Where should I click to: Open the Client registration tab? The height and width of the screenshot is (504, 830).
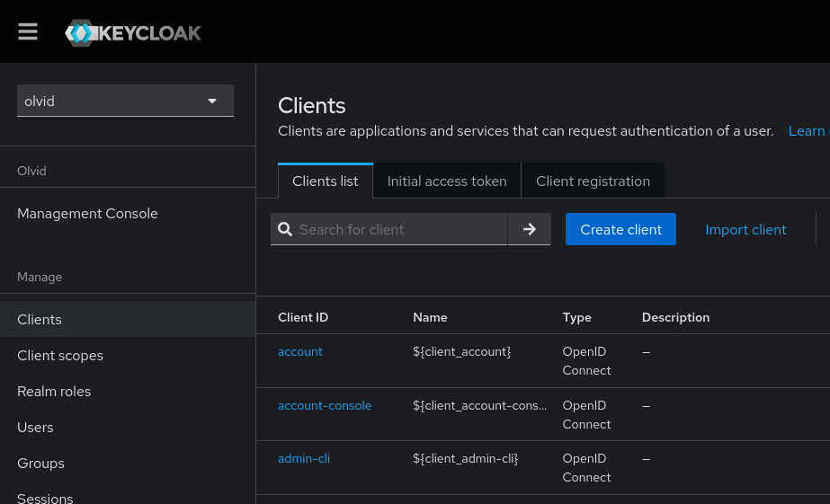coord(593,181)
